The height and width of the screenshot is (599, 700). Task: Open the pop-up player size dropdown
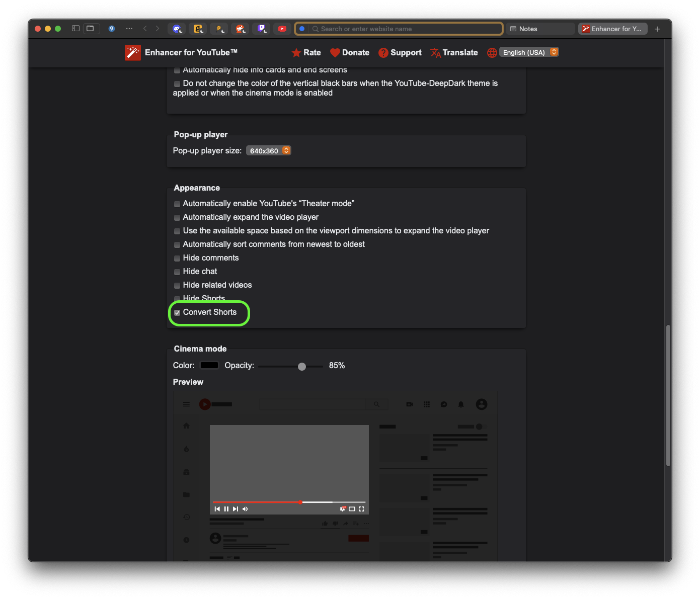(x=269, y=151)
